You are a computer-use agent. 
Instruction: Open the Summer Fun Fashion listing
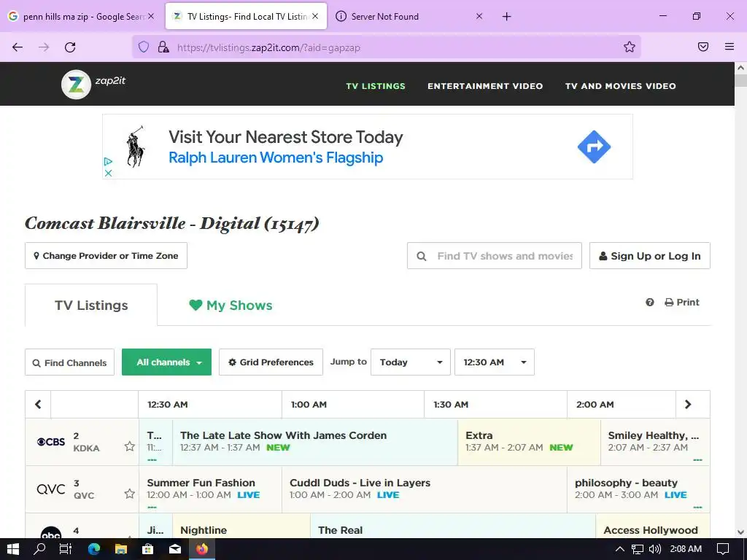pyautogui.click(x=210, y=489)
